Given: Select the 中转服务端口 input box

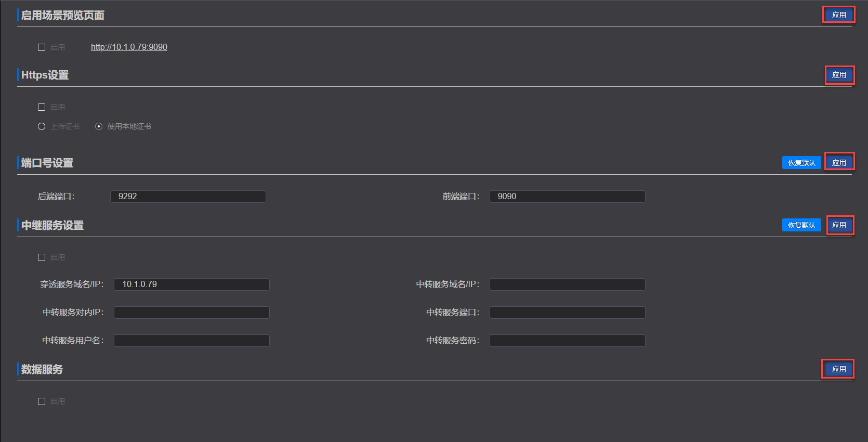Looking at the screenshot, I should pos(567,313).
